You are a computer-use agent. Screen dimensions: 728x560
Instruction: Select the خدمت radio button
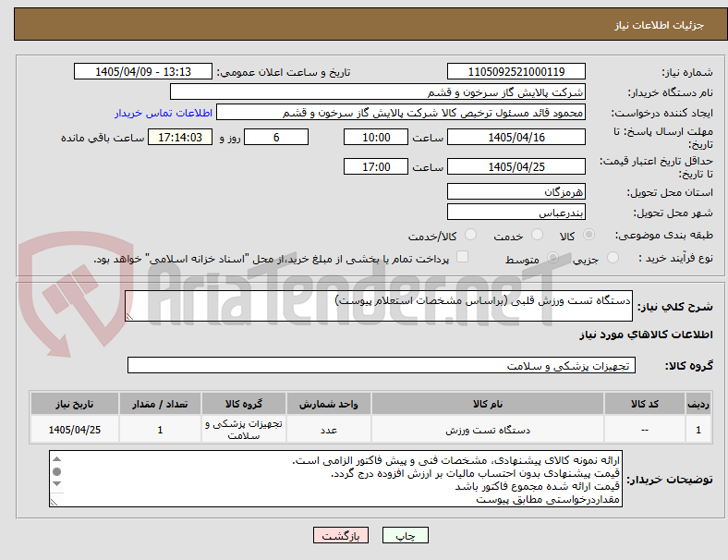[537, 235]
